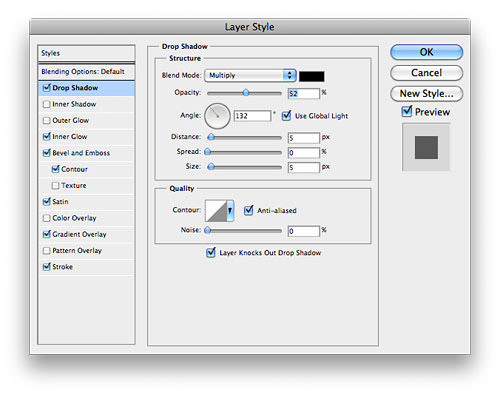Enable the Texture sub-option checkbox
Image resolution: width=500 pixels, height=395 pixels.
pyautogui.click(x=55, y=186)
